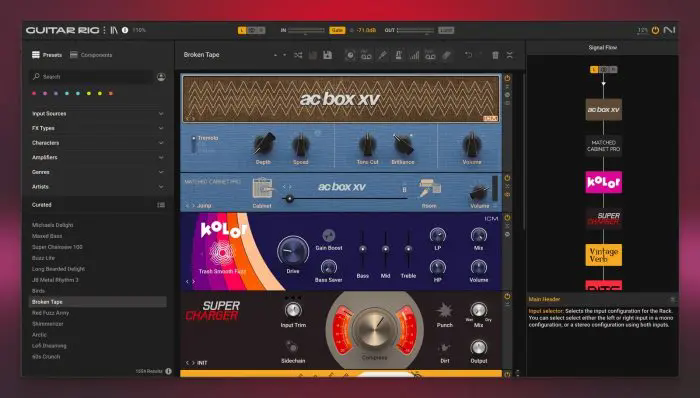Click the orange color tag dot
Image resolution: width=700 pixels, height=398 pixels.
tap(111, 93)
